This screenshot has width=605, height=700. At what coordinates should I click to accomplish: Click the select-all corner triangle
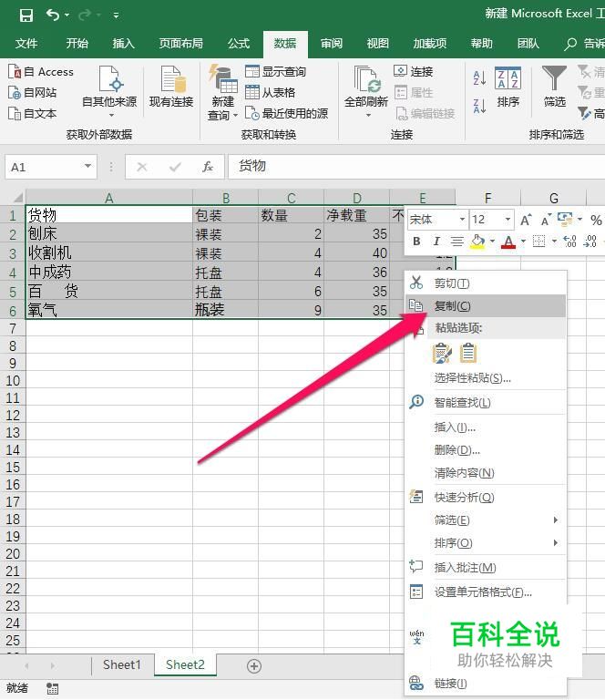[18, 197]
